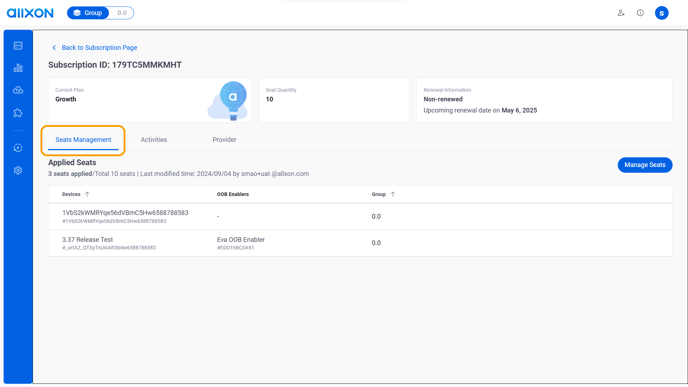Click the Manage Seats button
Viewport: 688px width, 387px height.
645,165
